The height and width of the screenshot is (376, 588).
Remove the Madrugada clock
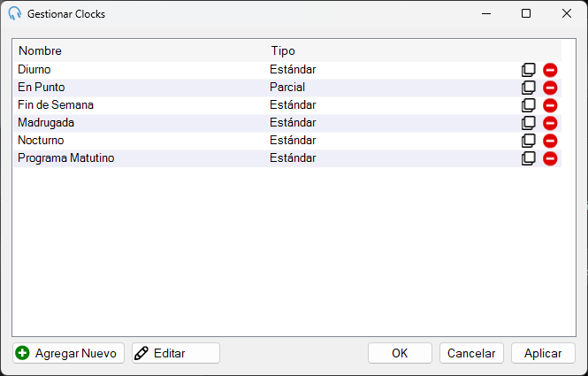[550, 123]
